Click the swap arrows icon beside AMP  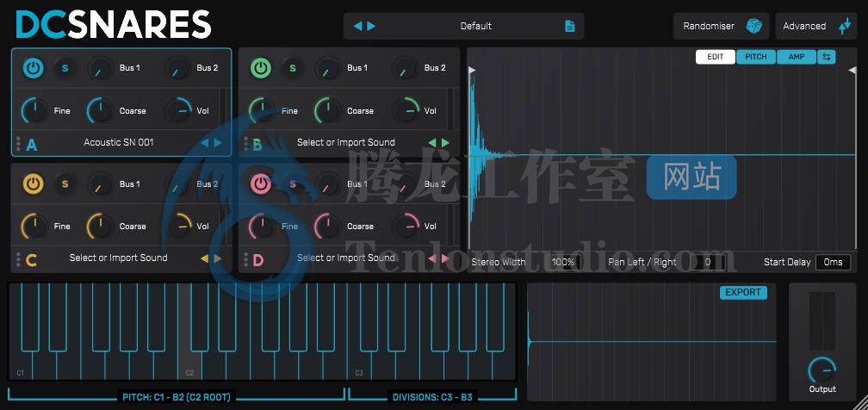pos(827,57)
